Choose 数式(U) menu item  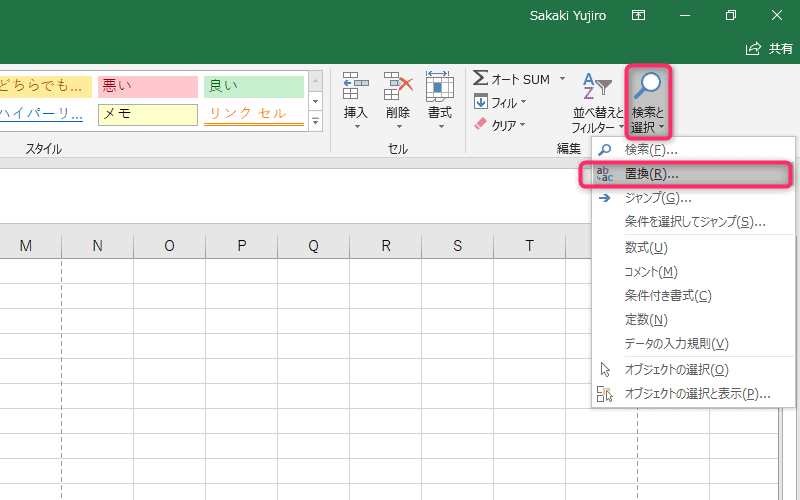point(693,247)
